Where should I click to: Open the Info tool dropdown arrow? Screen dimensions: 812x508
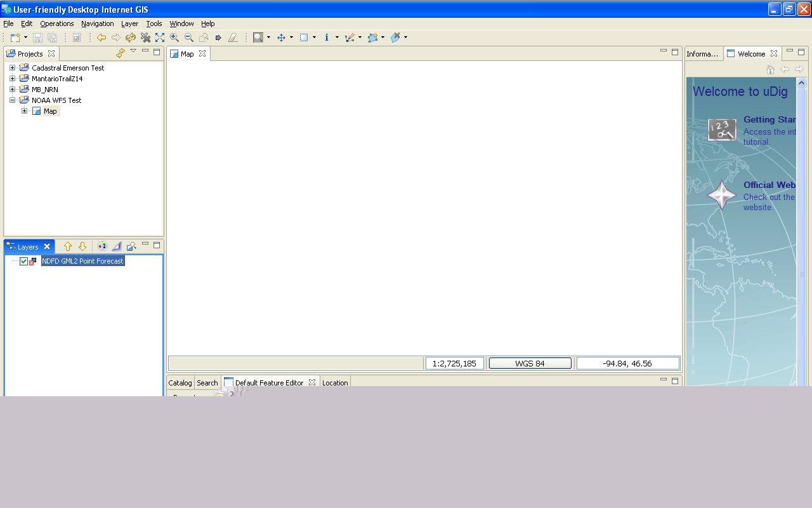point(337,37)
